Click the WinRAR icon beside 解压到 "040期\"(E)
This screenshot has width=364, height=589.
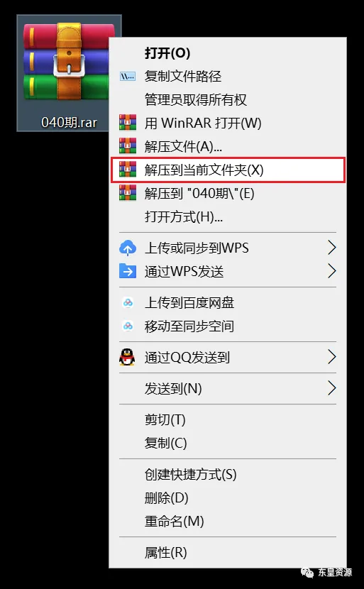(128, 193)
